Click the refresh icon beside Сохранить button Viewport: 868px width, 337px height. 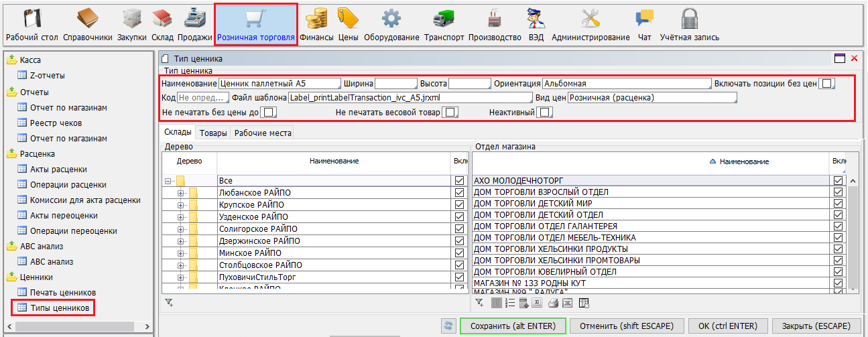(448, 326)
